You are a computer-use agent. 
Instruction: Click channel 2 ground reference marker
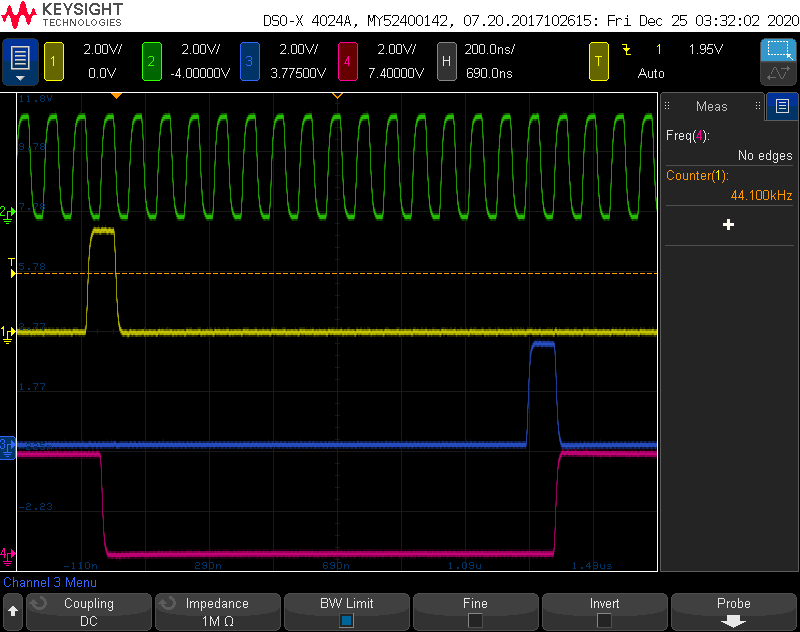(8, 213)
